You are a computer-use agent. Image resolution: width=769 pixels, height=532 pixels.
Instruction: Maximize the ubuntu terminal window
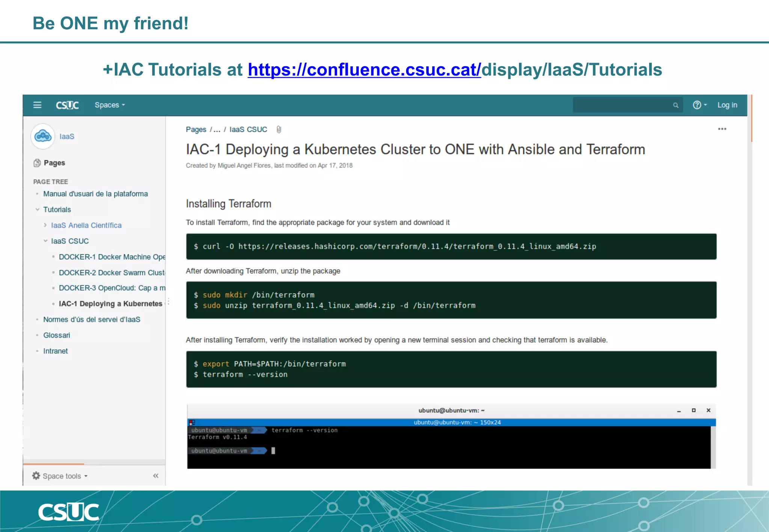(694, 410)
